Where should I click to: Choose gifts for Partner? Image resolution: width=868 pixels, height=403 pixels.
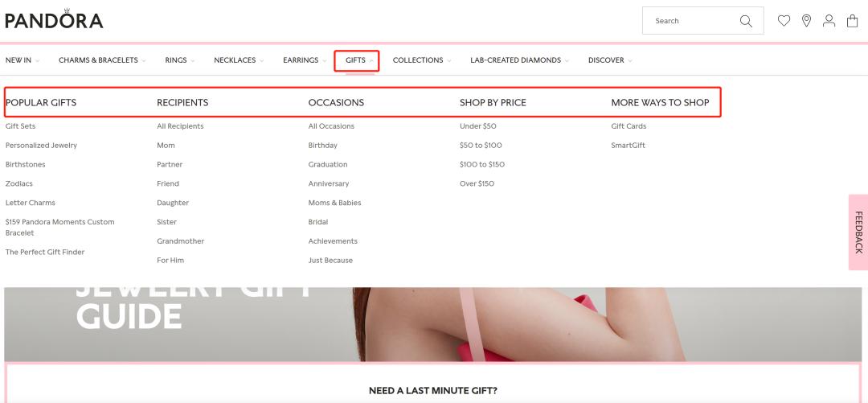point(170,165)
